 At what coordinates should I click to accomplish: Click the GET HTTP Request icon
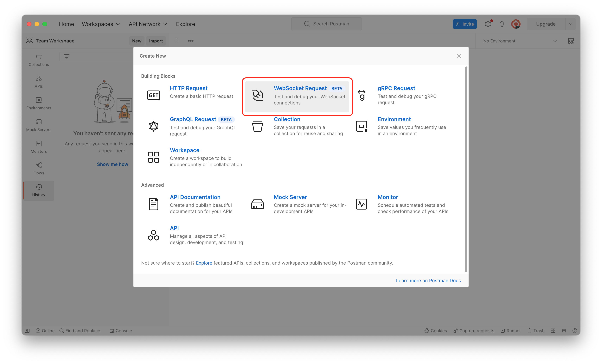pos(153,95)
